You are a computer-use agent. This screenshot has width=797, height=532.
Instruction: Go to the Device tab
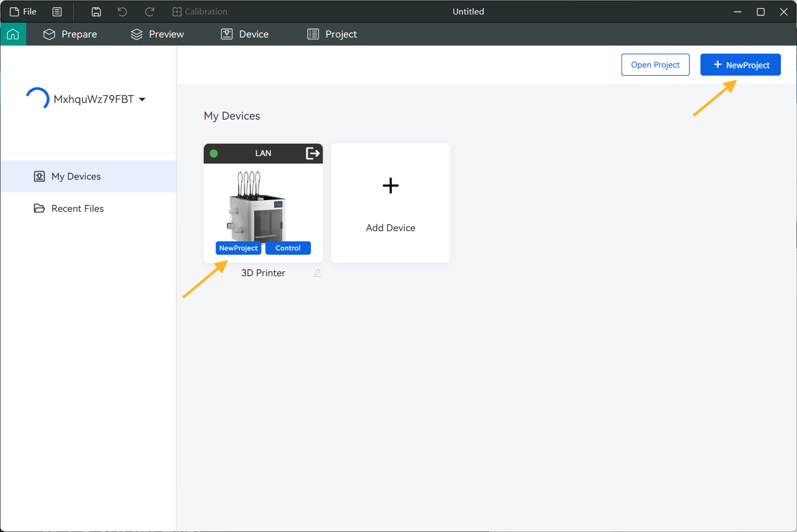245,34
